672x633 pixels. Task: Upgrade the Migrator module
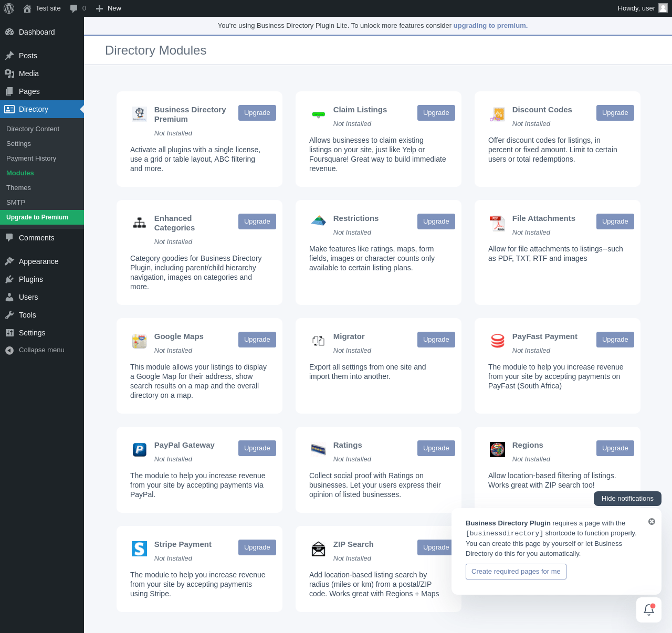click(x=436, y=340)
